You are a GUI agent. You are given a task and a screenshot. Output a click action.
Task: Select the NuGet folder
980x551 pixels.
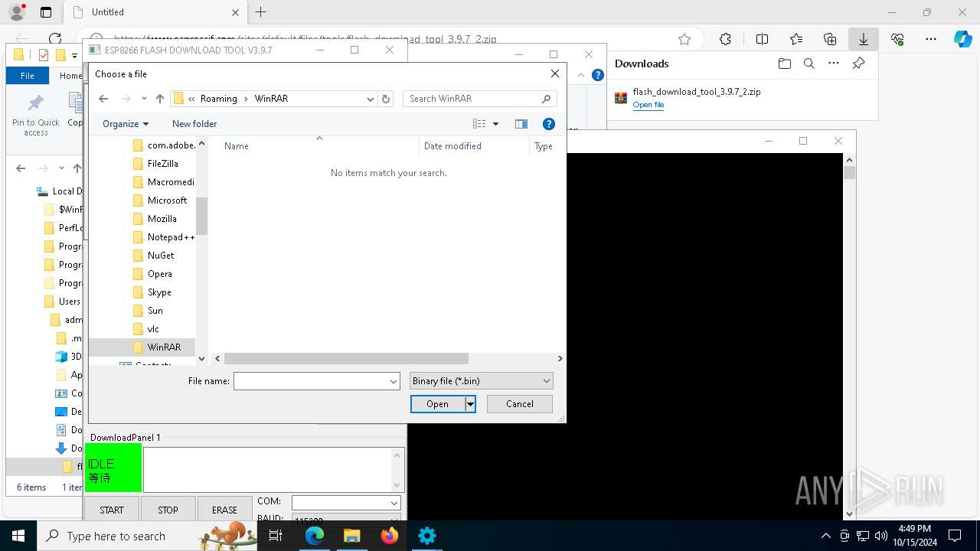[x=154, y=256]
